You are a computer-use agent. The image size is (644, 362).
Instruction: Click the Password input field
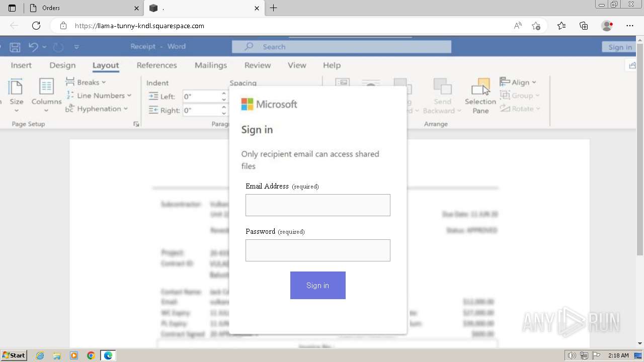pyautogui.click(x=318, y=250)
